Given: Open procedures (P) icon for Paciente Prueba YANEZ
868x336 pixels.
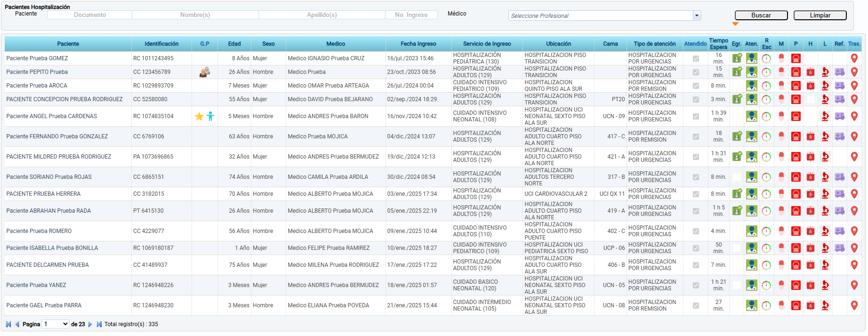Looking at the screenshot, I should click(x=796, y=285).
